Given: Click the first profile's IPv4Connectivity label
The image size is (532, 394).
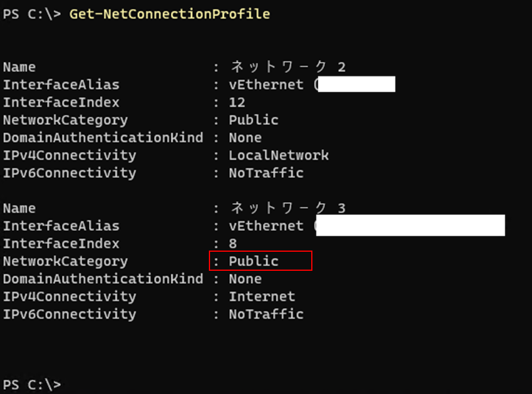Looking at the screenshot, I should 70,155.
